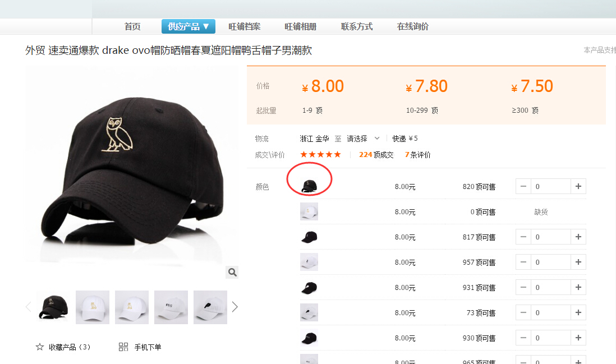Viewport: 616px width, 364px height.
Task: Open 在线询价 tab
Action: click(x=413, y=27)
